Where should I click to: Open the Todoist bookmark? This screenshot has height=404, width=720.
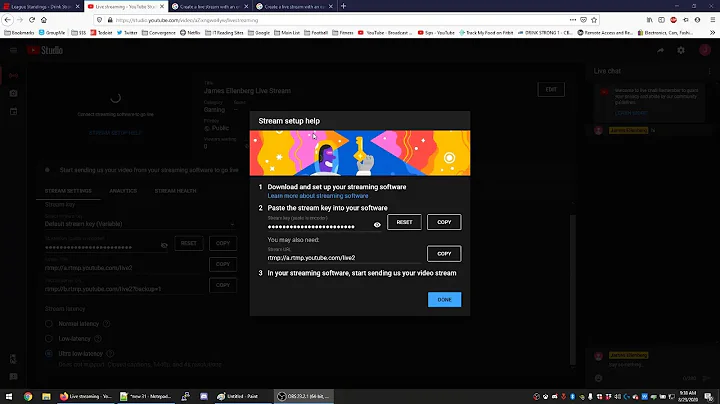(x=101, y=33)
